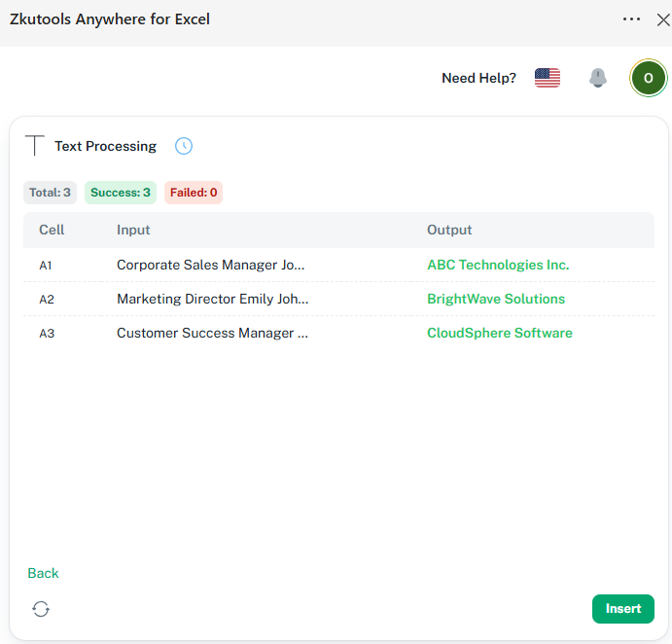The width and height of the screenshot is (672, 644).
Task: Filter by Failed: 0 badge
Action: pyautogui.click(x=194, y=193)
